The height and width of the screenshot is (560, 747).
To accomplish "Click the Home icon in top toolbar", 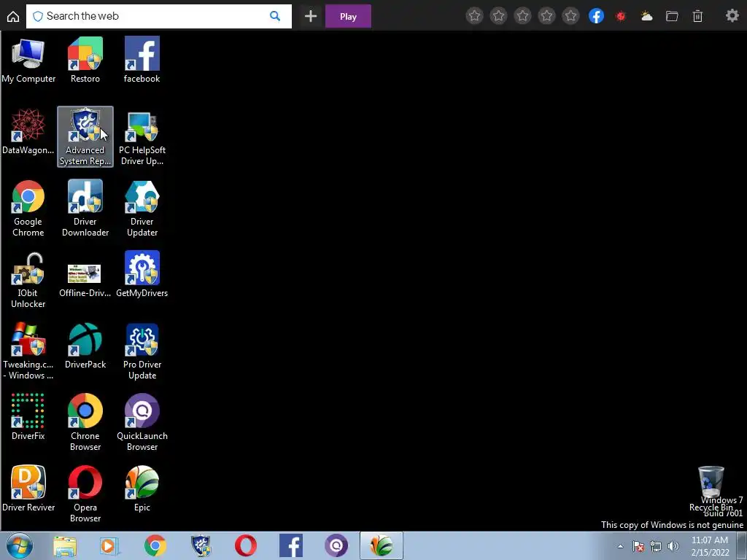I will coord(13,16).
